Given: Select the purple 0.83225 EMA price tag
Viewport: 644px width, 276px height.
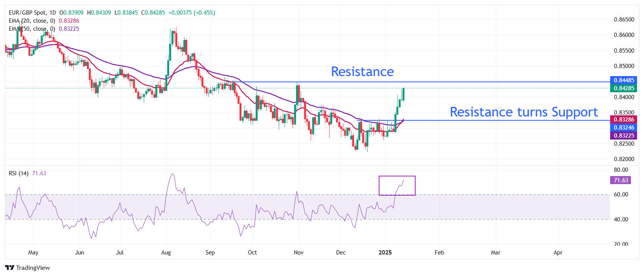Looking at the screenshot, I should (624, 136).
